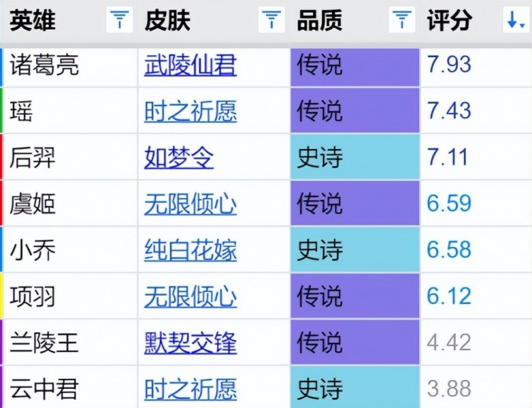Click the 7.93 score cell
Image resolution: width=532 pixels, height=408 pixels.
pos(449,65)
